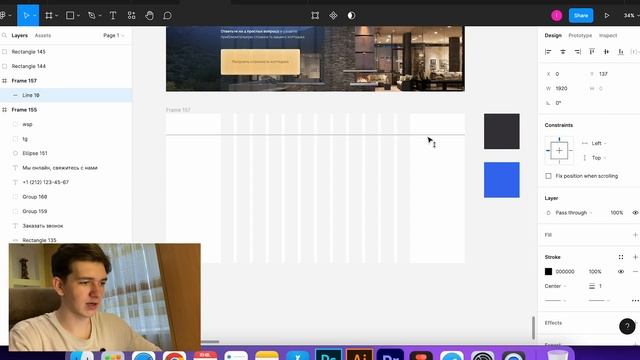Click the black stroke color swatch
The height and width of the screenshot is (360, 640).
pos(548,271)
